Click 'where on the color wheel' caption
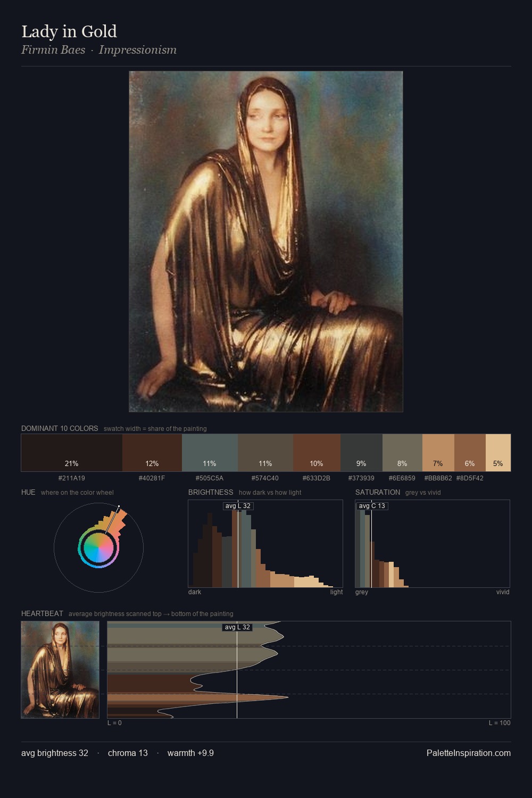The image size is (532, 798). [x=77, y=493]
